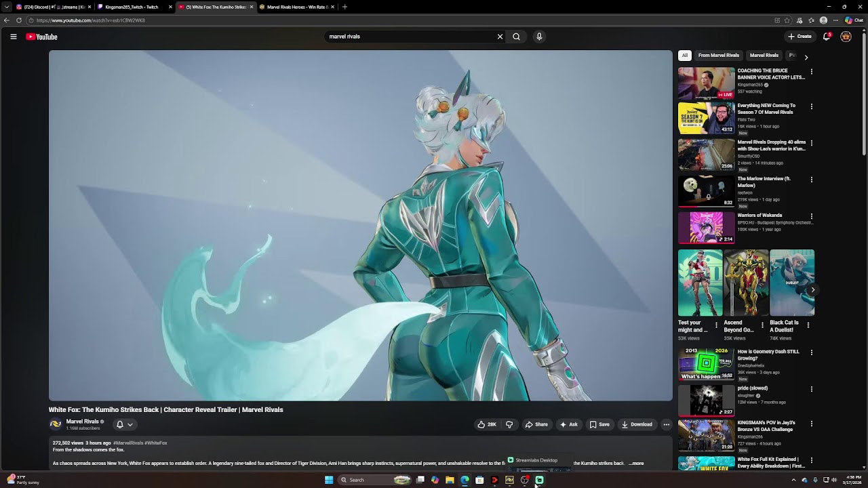
Task: Open the Marvel Rivals channel name link
Action: pos(83,422)
